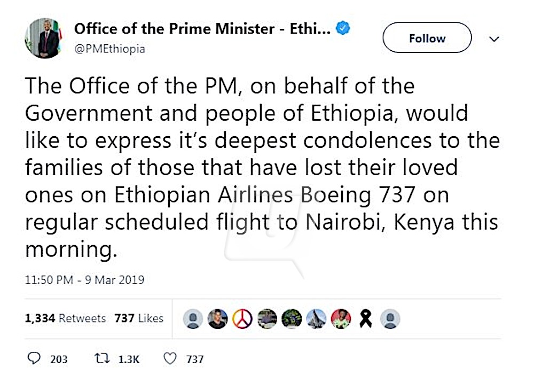Screen dimensions: 534x392
Task: Click the tweet's condolence message text
Action: coord(262,168)
